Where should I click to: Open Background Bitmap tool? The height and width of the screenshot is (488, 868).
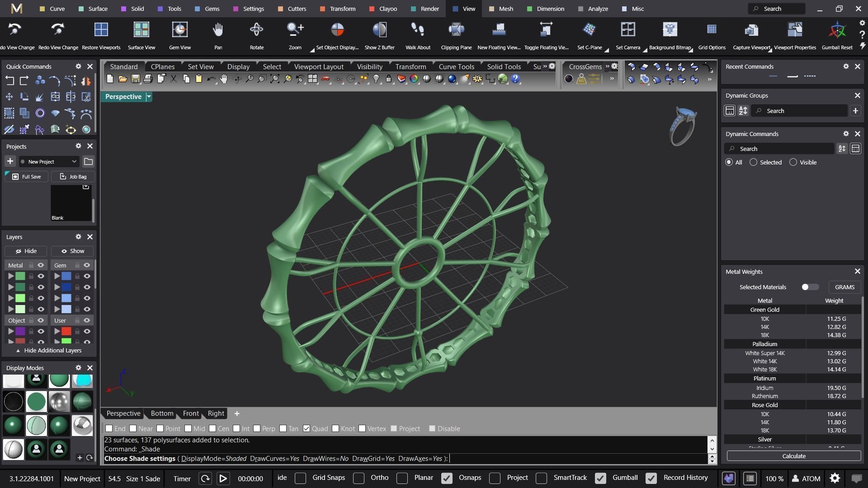(x=670, y=30)
